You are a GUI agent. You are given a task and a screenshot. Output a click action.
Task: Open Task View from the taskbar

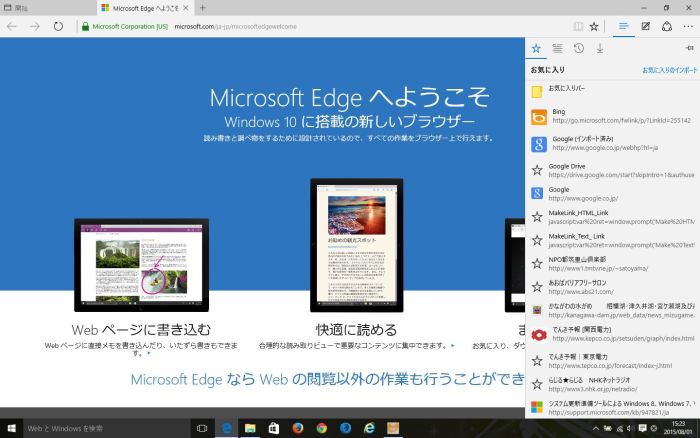203,428
